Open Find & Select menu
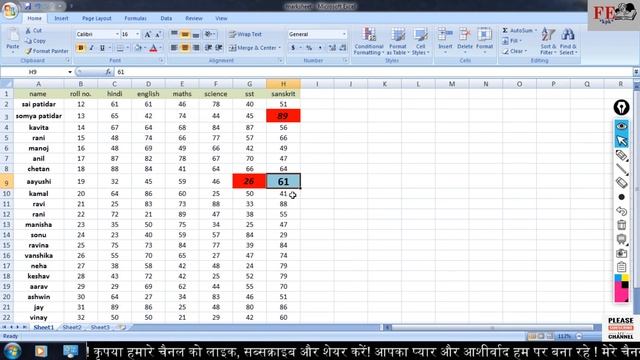The image size is (640, 360). tap(568, 41)
